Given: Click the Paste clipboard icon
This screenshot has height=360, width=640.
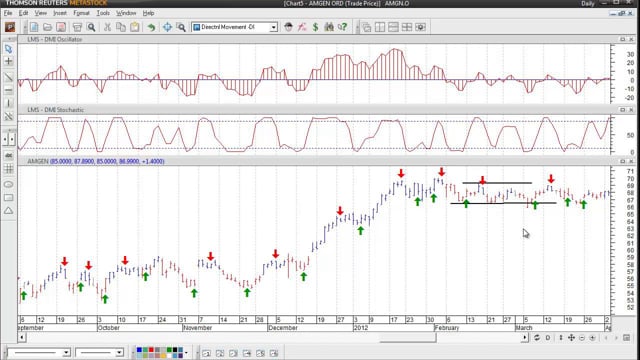Looking at the screenshot, I should (x=134, y=27).
